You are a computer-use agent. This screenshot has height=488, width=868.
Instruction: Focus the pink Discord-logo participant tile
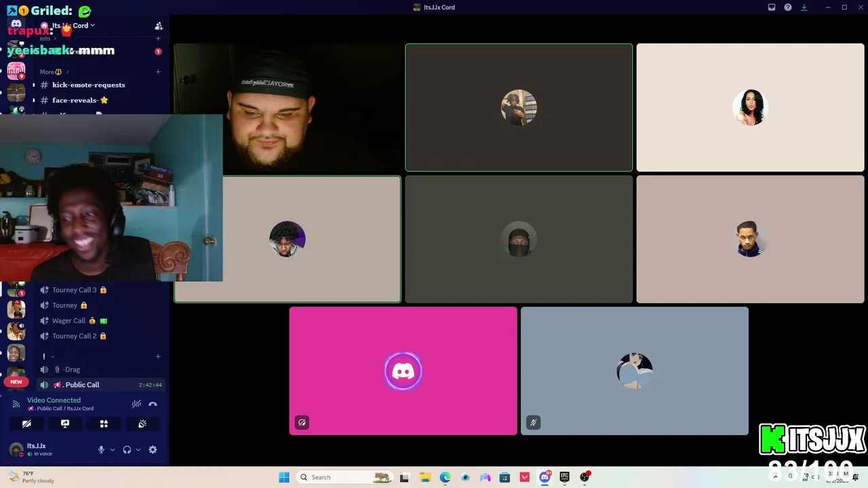403,371
